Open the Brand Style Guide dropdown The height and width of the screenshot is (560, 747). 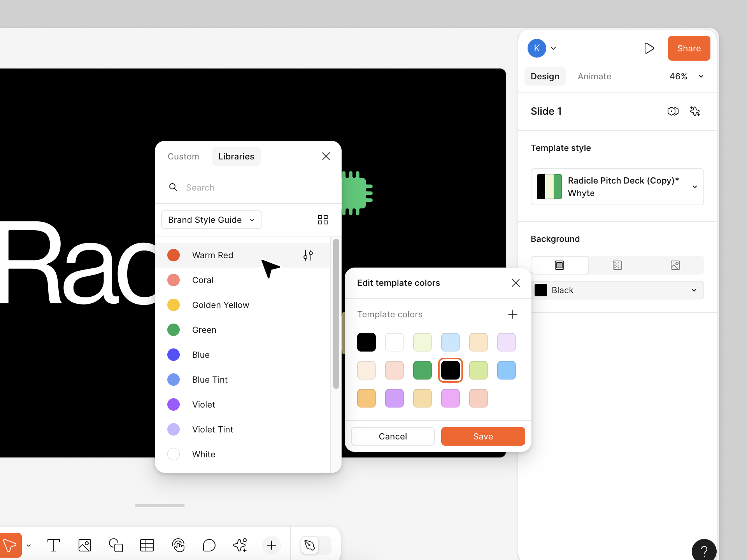pyautogui.click(x=212, y=220)
